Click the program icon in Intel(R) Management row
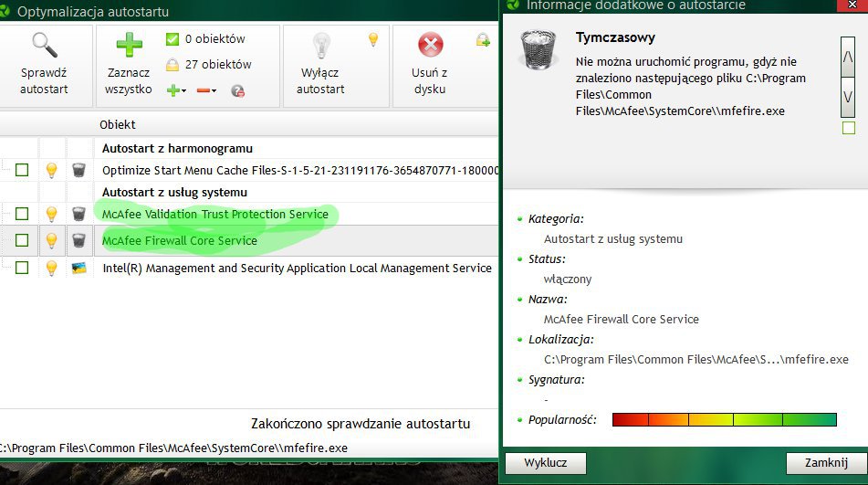This screenshot has height=485, width=868. 79,268
